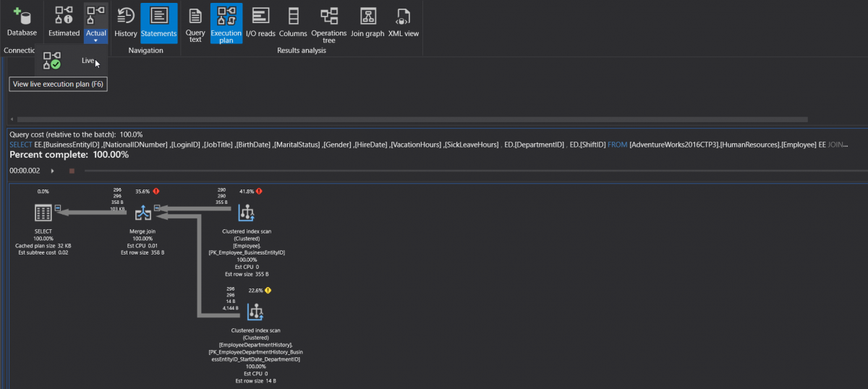Click the horizontal scrollbar above the query

[x=412, y=119]
